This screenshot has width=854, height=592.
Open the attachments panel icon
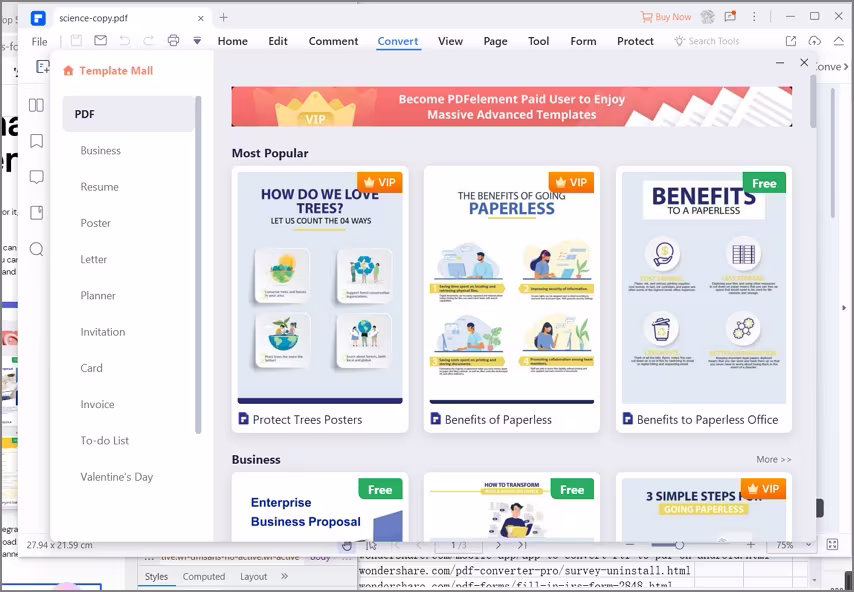(x=36, y=213)
